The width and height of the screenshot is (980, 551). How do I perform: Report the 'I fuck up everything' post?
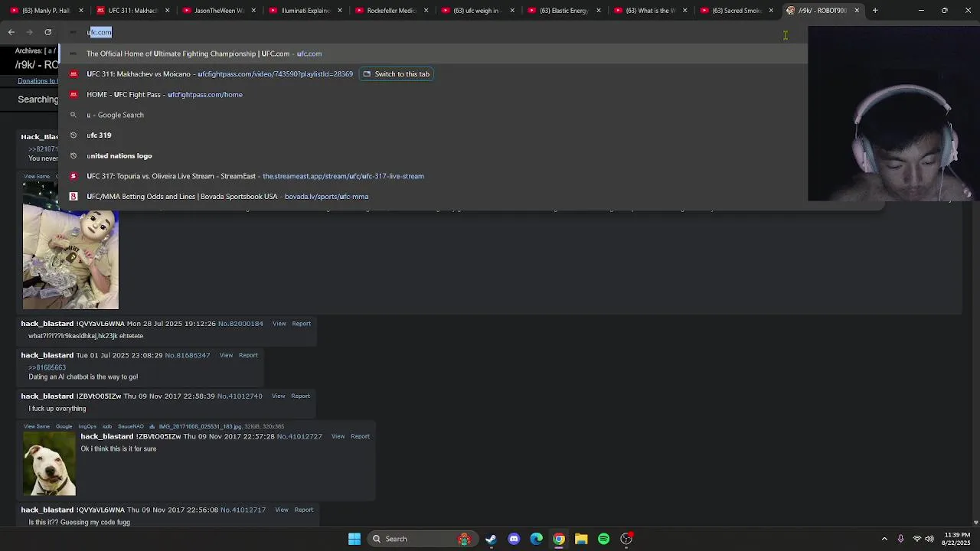(301, 396)
